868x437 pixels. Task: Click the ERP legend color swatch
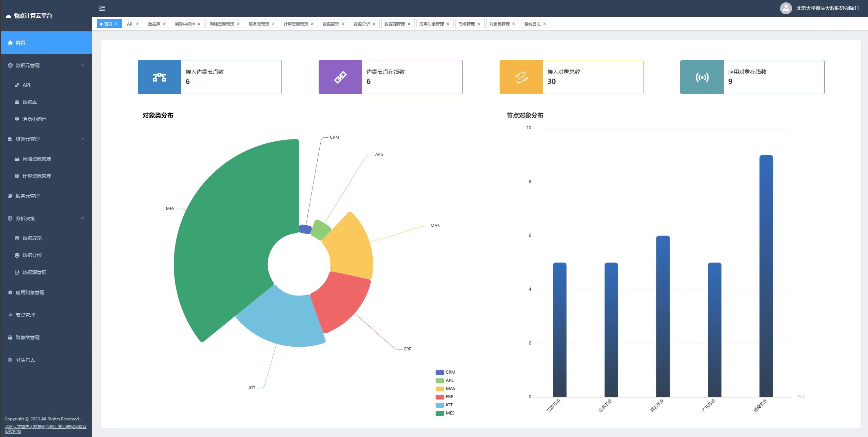pos(440,397)
